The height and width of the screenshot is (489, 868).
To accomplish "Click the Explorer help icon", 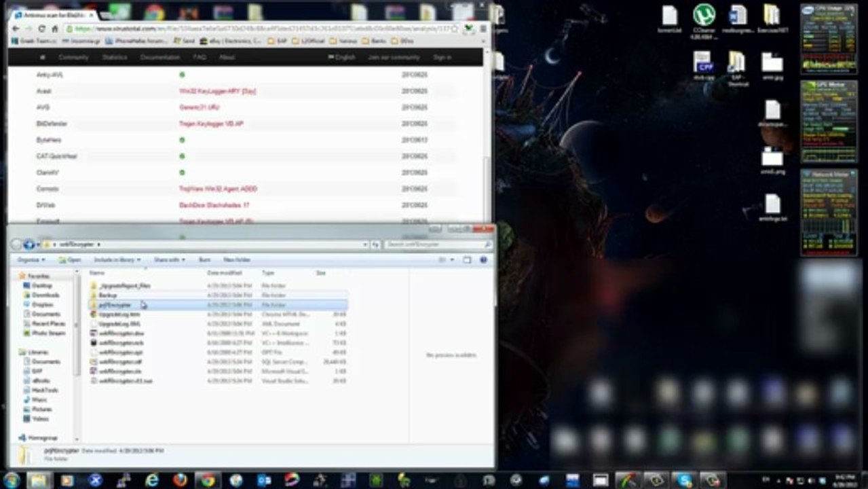I will 484,260.
